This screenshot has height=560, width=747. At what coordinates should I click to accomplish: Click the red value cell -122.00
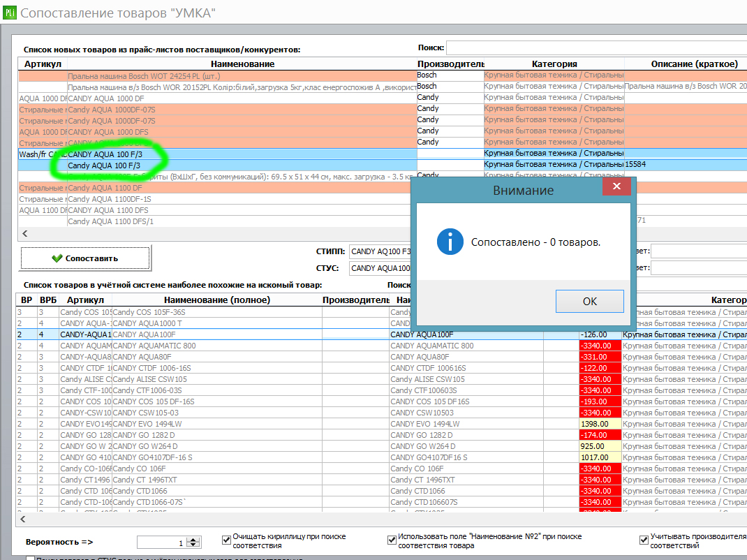[x=600, y=368]
